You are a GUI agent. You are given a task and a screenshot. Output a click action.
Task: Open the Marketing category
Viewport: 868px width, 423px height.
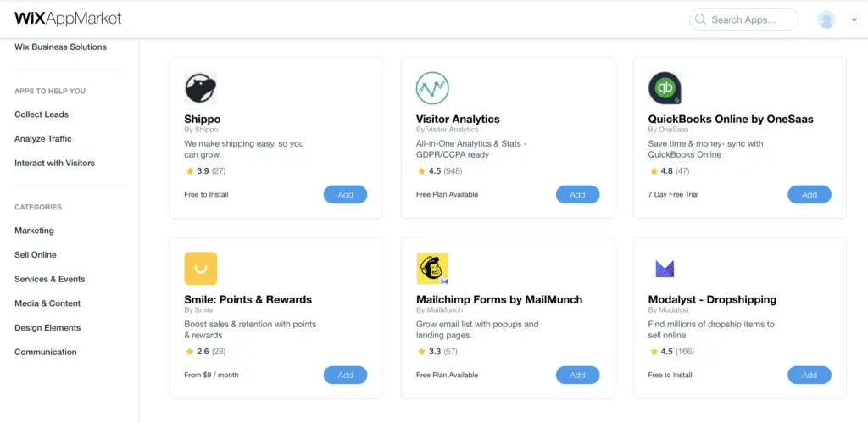tap(34, 231)
